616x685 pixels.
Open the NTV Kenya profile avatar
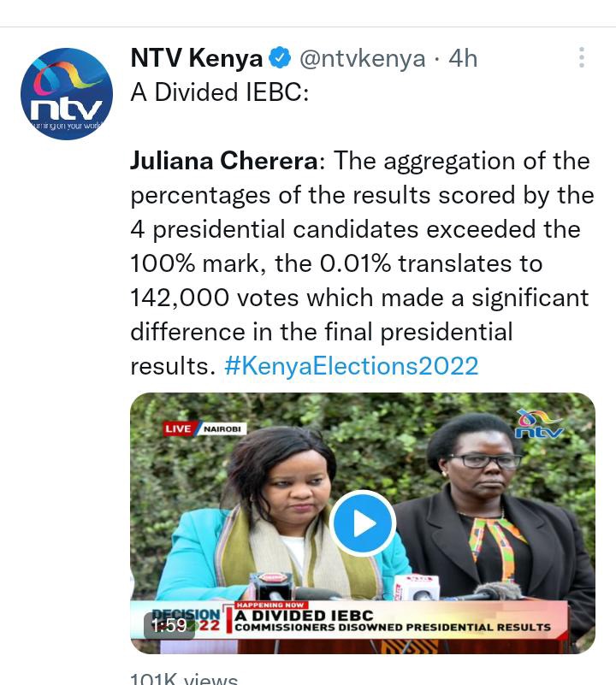pos(67,94)
